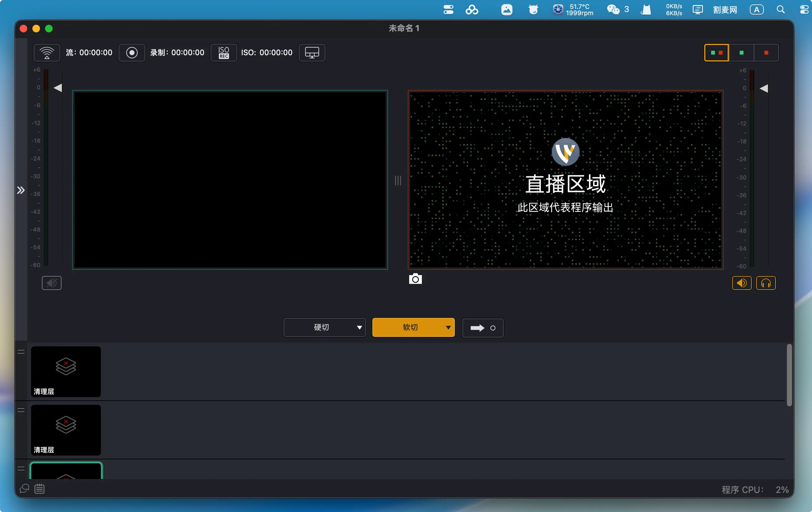Screen dimensions: 812x512
Task: Switch to preview-and-live dual layout
Action: (x=717, y=53)
